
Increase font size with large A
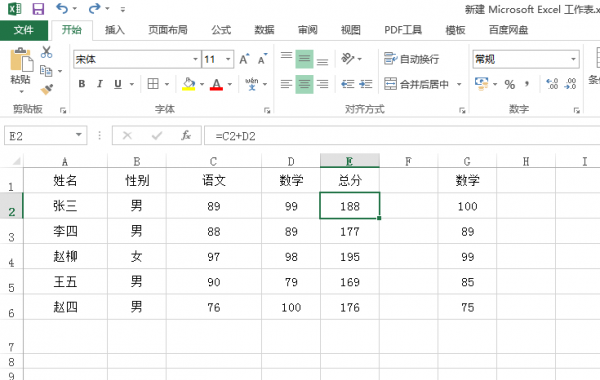pyautogui.click(x=244, y=59)
